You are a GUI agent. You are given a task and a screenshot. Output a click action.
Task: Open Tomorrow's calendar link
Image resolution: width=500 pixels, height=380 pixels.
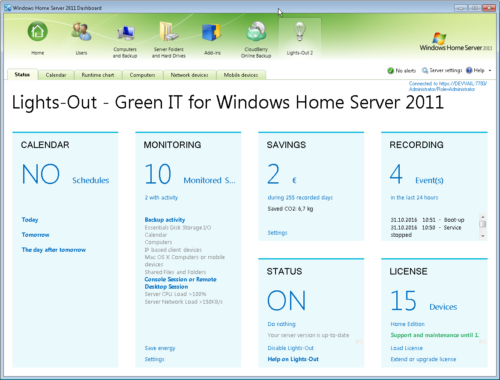[35, 235]
